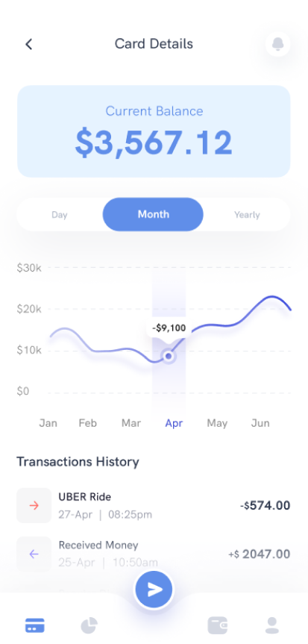
Task: Open the pie chart statistics icon
Action: tap(89, 625)
